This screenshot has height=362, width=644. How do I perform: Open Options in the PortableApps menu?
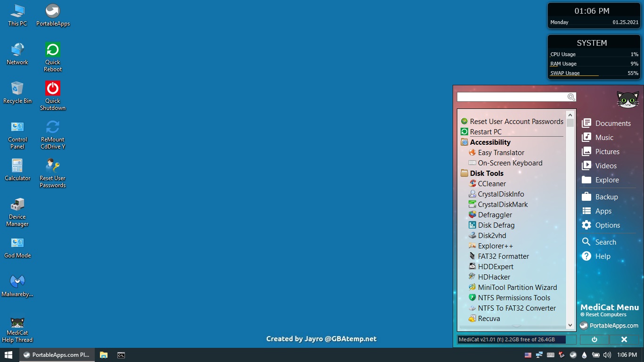click(601, 225)
